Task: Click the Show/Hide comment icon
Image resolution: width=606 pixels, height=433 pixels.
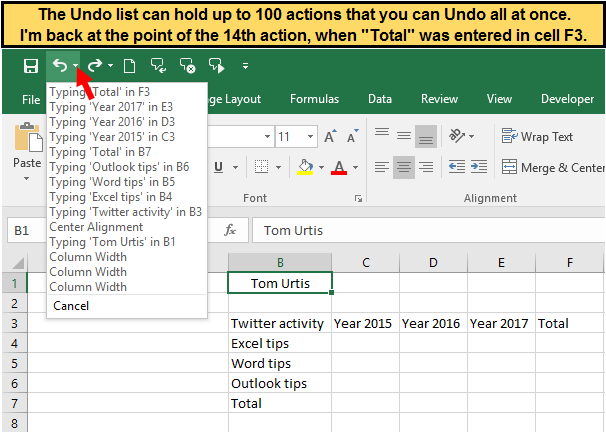Action: [158, 66]
